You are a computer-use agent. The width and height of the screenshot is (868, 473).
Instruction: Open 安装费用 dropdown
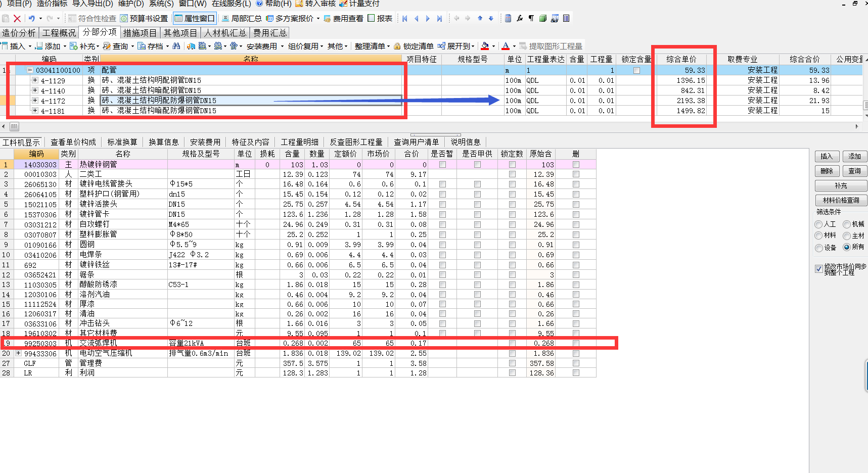(282, 46)
